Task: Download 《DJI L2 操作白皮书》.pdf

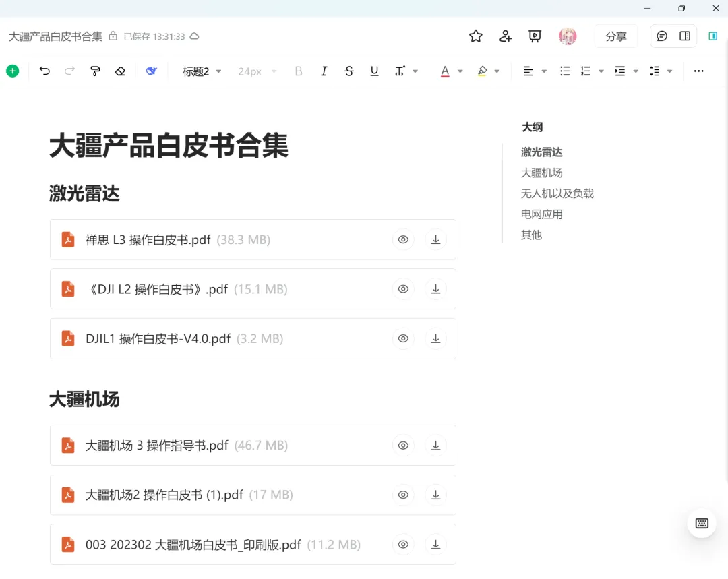Action: (435, 288)
